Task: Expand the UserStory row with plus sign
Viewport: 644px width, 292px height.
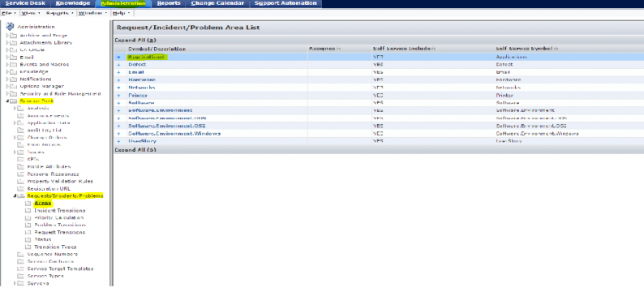Action: [119, 141]
